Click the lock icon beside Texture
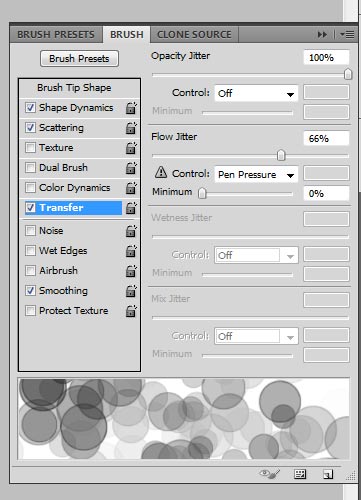Screen dimensions: 361x500 pyautogui.click(x=131, y=148)
